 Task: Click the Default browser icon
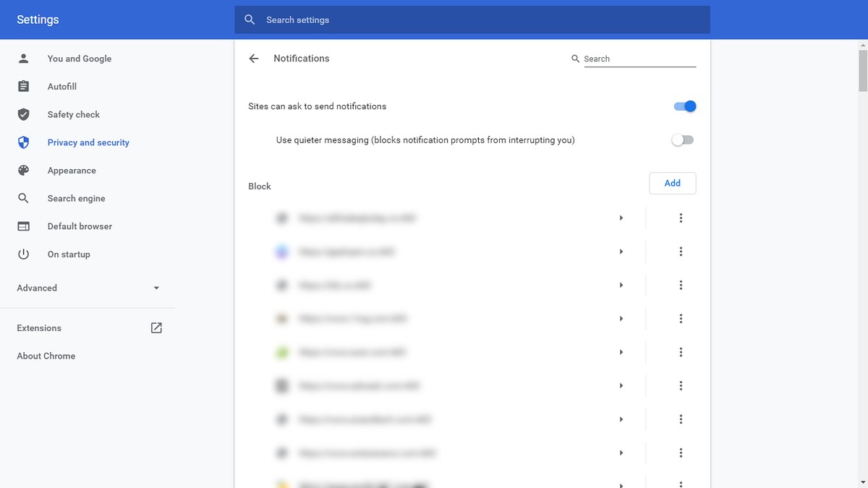click(23, 226)
